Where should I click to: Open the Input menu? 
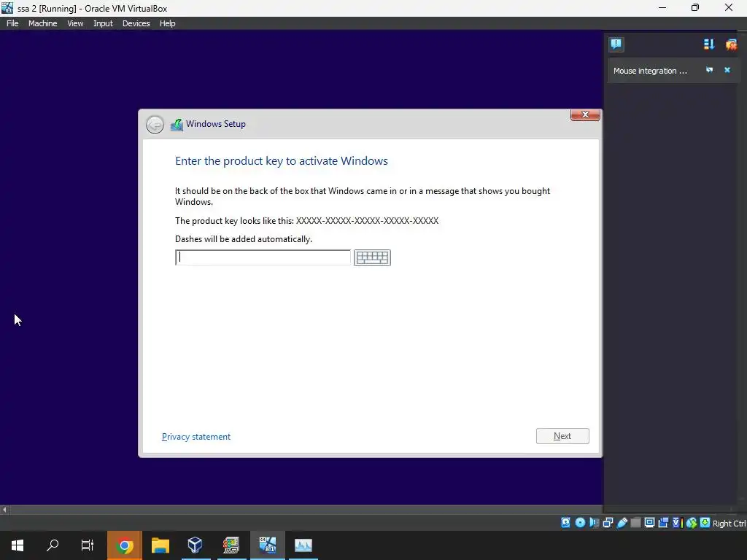coord(103,23)
